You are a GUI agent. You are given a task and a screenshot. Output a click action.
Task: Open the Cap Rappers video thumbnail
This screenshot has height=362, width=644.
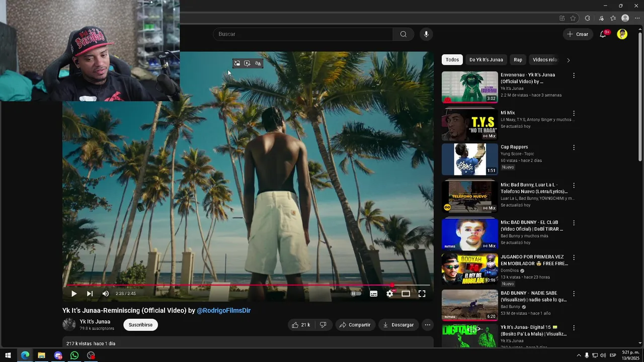pyautogui.click(x=469, y=159)
